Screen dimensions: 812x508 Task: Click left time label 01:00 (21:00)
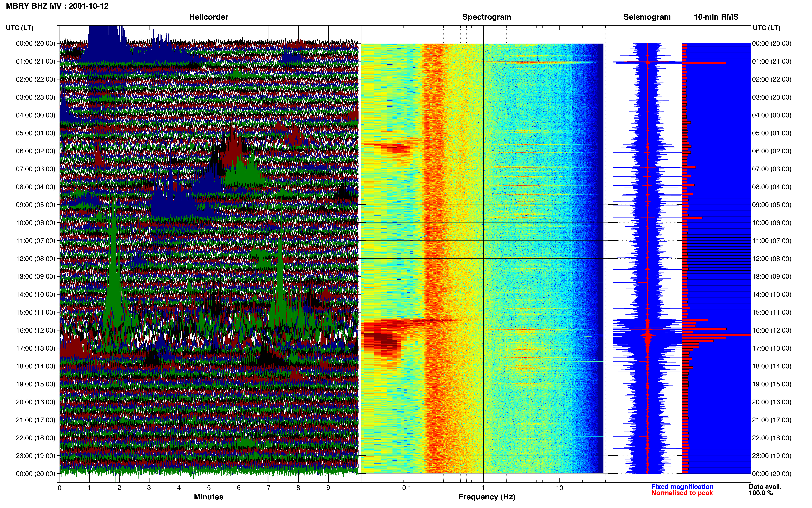(35, 61)
